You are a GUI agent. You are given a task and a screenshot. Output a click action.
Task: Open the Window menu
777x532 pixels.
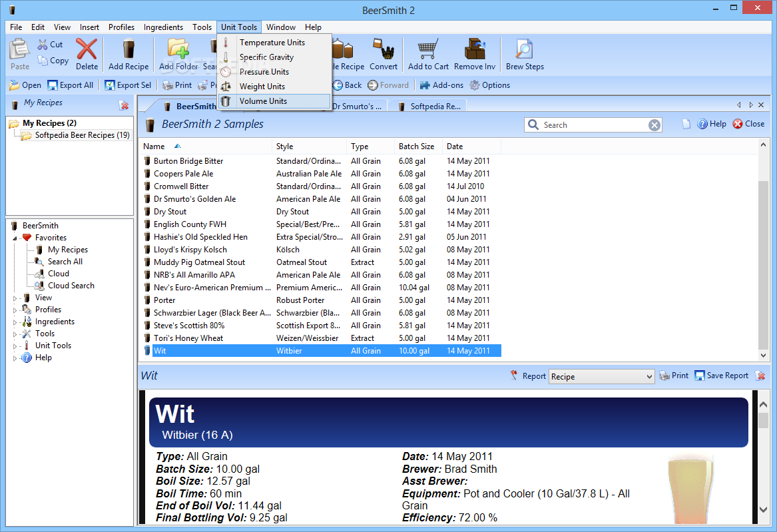click(x=280, y=27)
